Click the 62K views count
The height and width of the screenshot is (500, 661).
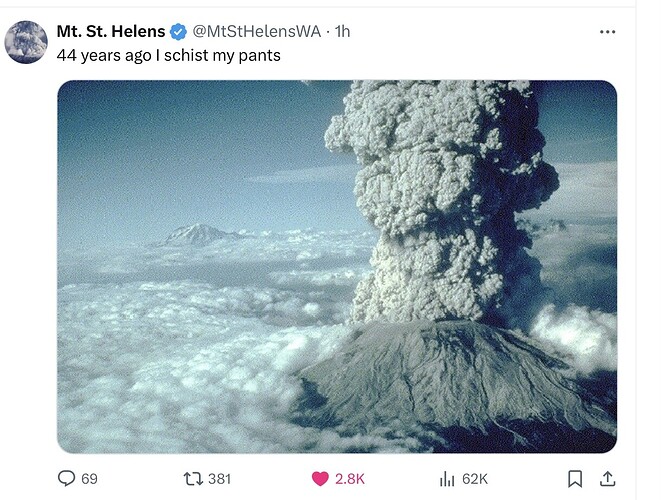pos(475,479)
